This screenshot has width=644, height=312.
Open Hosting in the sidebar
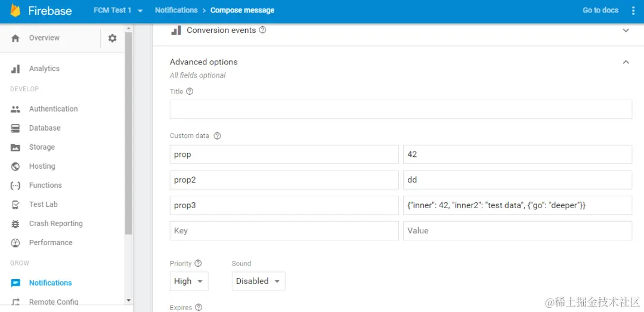click(42, 166)
